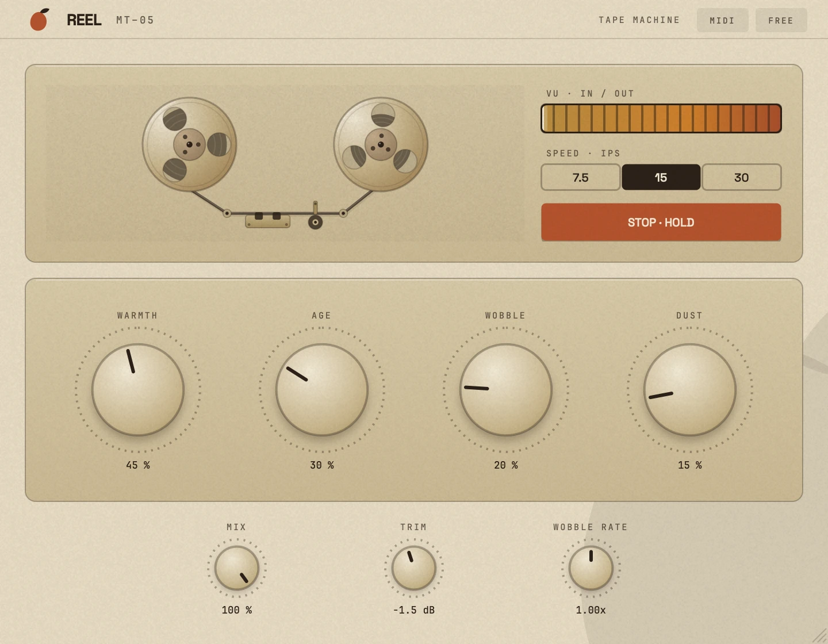Click the 45 % warmth value
This screenshot has width=828, height=644.
tap(138, 465)
